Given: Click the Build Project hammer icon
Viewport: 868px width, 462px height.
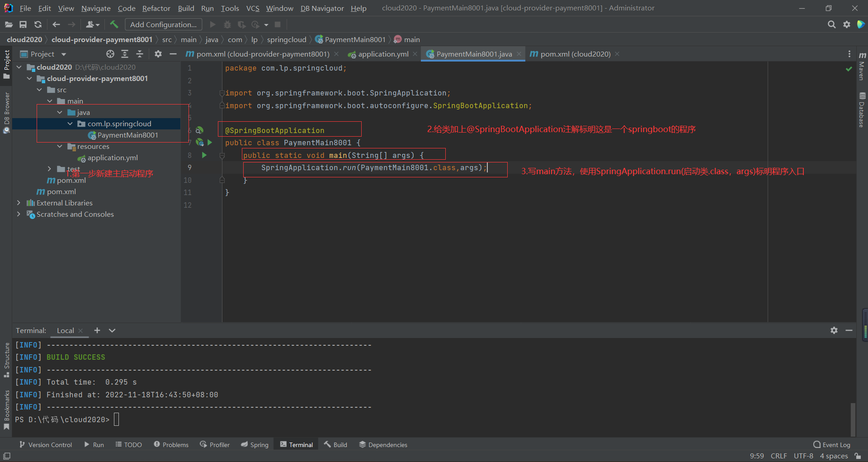Looking at the screenshot, I should pos(114,24).
